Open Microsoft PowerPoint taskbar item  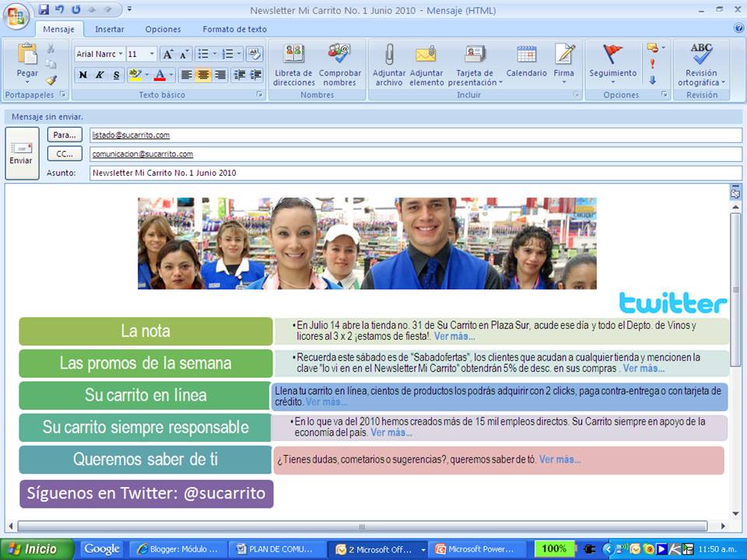pyautogui.click(x=477, y=549)
